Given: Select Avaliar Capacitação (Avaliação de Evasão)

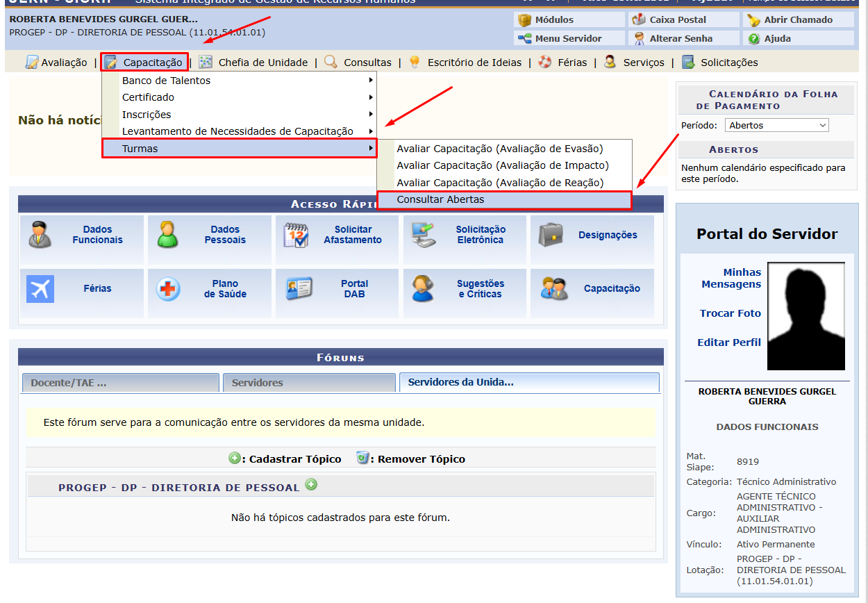Looking at the screenshot, I should pos(504,149).
